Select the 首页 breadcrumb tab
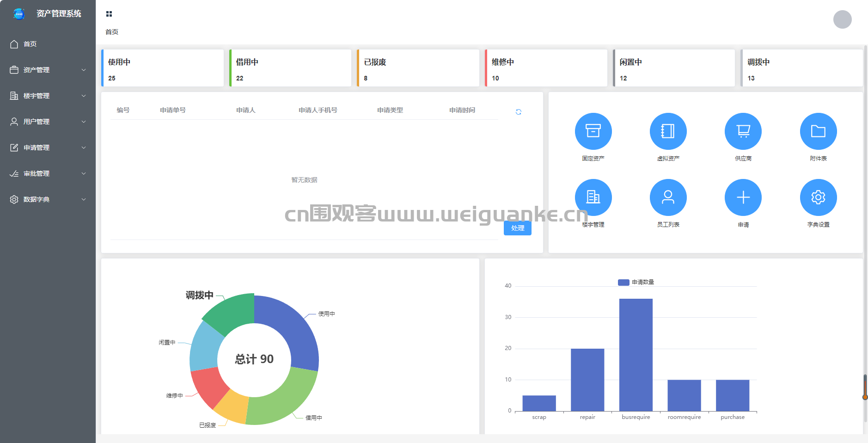 [x=112, y=32]
